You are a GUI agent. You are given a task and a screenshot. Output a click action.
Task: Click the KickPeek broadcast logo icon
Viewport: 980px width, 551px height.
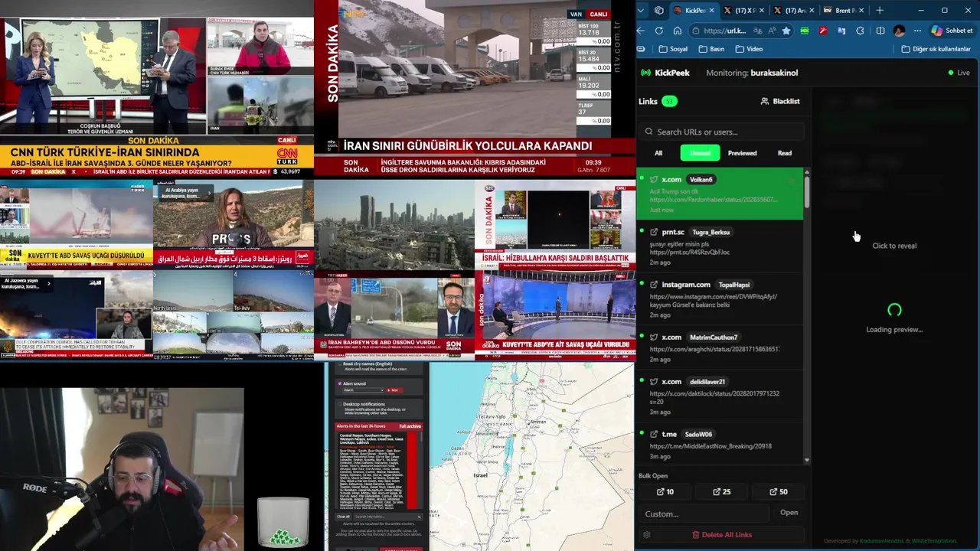click(x=645, y=73)
